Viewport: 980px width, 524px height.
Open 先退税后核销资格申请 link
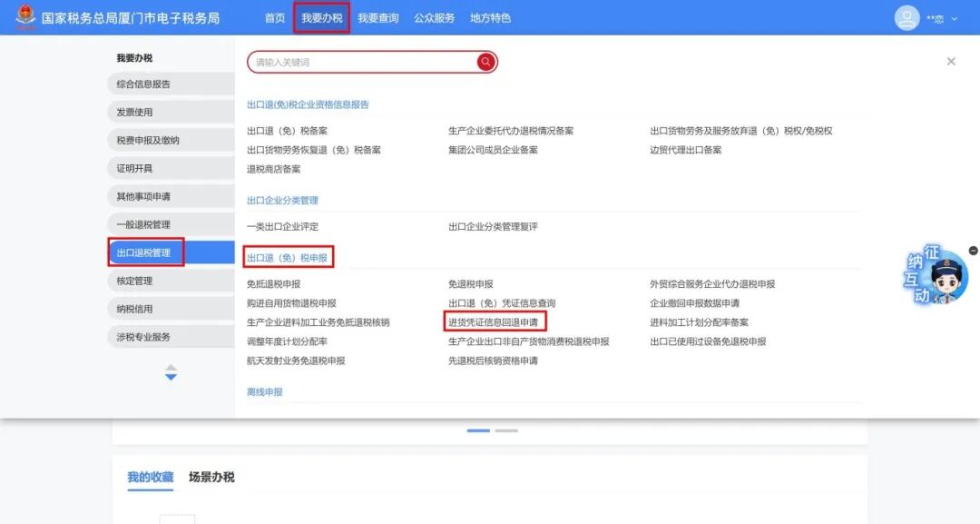493,361
